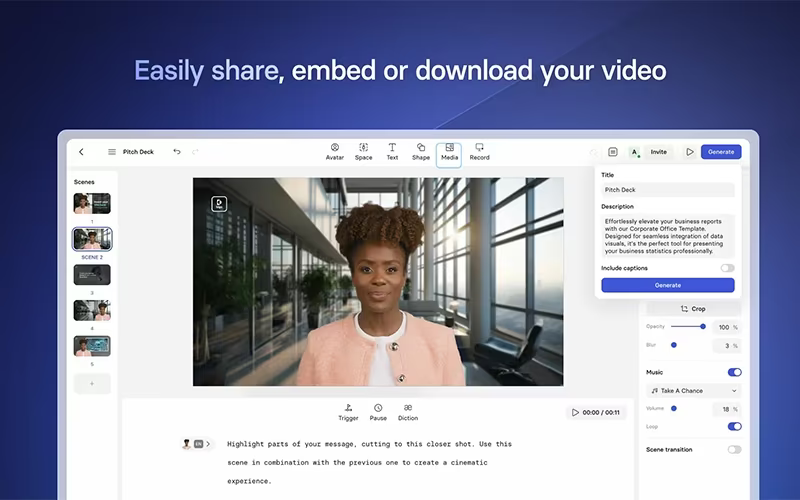
Task: Expand the voice language EN selector
Action: pos(196,444)
